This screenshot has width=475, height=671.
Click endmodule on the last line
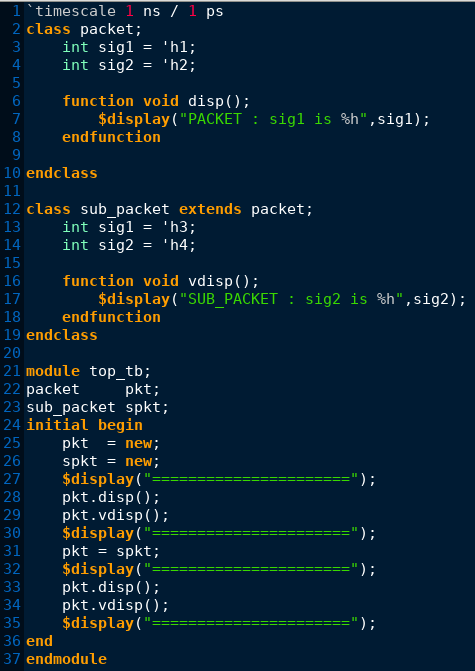pyautogui.click(x=66, y=658)
